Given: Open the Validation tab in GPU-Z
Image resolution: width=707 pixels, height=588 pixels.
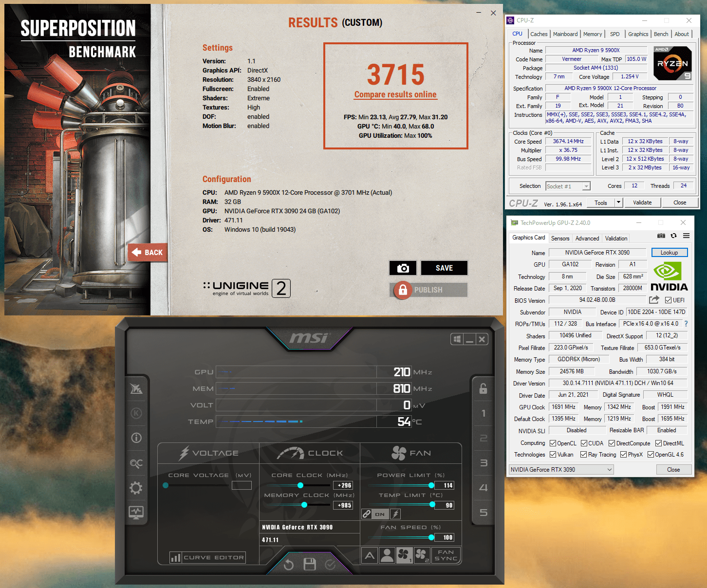Looking at the screenshot, I should tap(616, 239).
